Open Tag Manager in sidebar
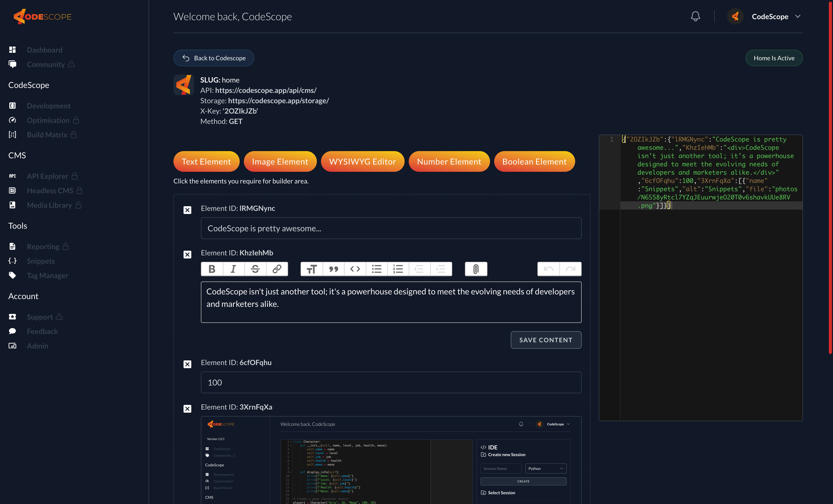Image resolution: width=833 pixels, height=504 pixels. tap(47, 275)
